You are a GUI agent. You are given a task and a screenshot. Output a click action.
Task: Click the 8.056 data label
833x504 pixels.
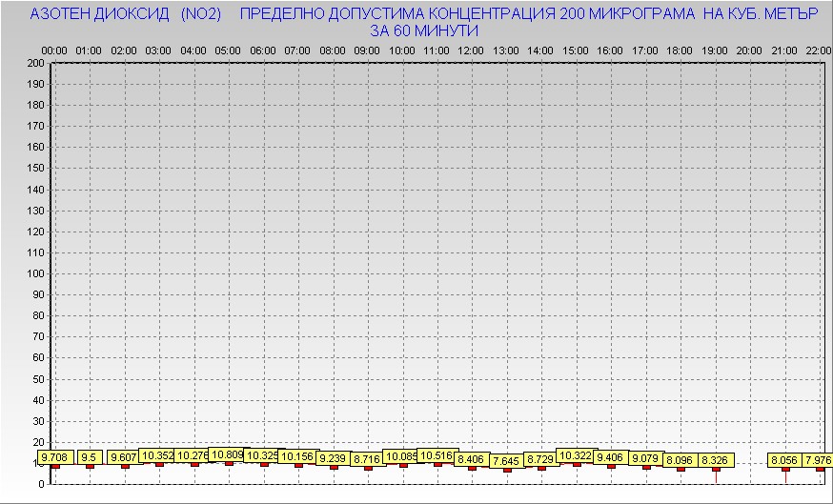tap(785, 460)
